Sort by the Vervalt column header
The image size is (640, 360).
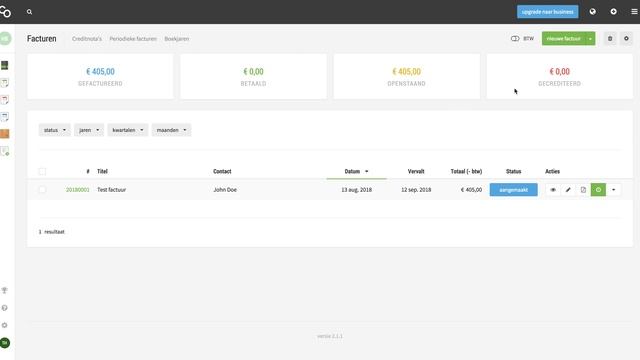tap(416, 171)
